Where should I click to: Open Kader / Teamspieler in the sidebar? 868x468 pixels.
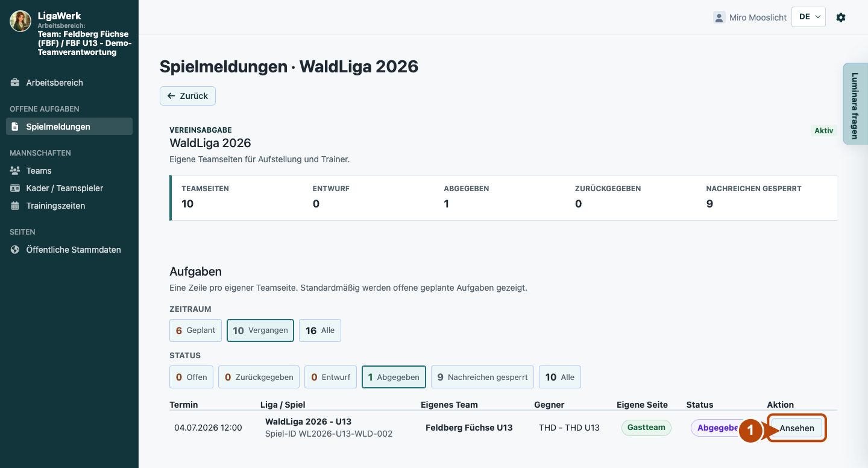69,188
